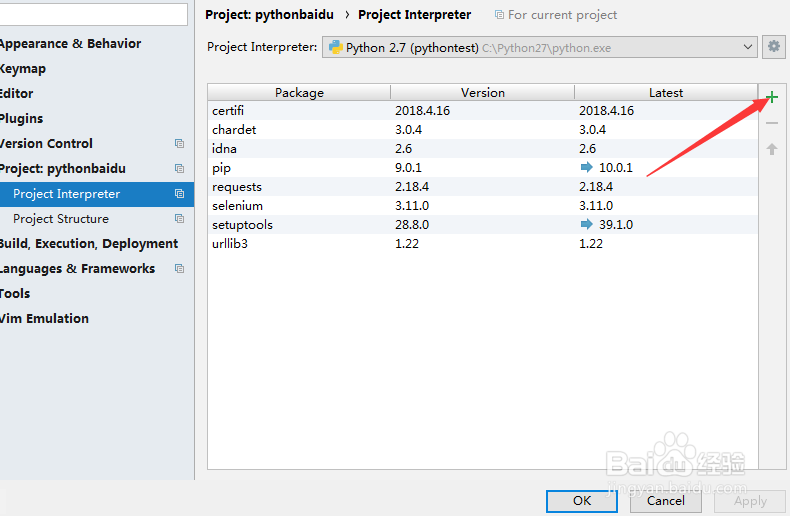Sort packages by the Package column header
Screen dimensions: 790x516
(x=299, y=93)
